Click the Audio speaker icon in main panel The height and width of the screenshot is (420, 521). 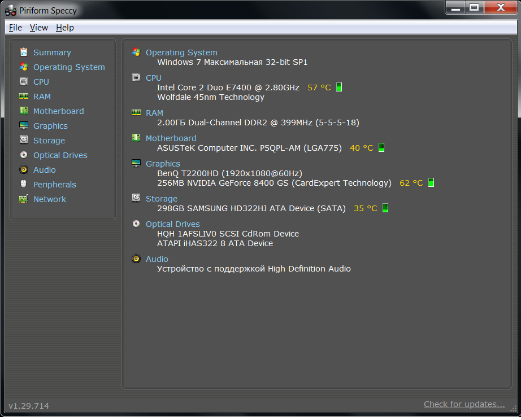[x=136, y=259]
